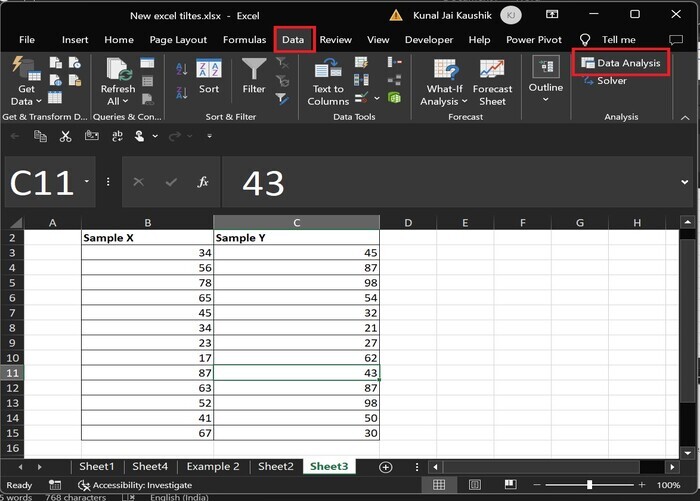
Task: Click the Cut scissors icon
Action: [x=65, y=136]
